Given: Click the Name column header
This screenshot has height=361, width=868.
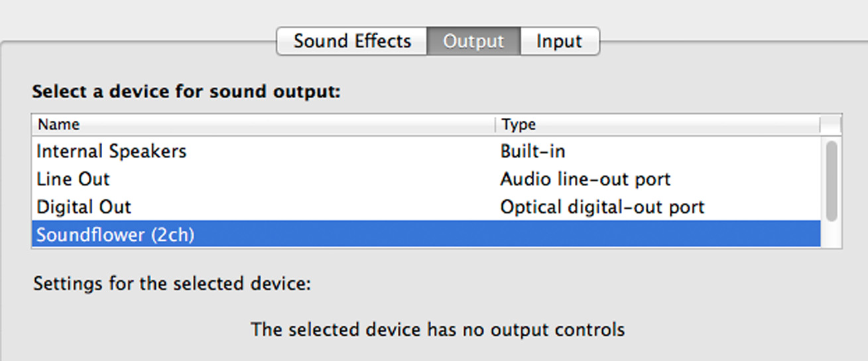Looking at the screenshot, I should pyautogui.click(x=58, y=125).
